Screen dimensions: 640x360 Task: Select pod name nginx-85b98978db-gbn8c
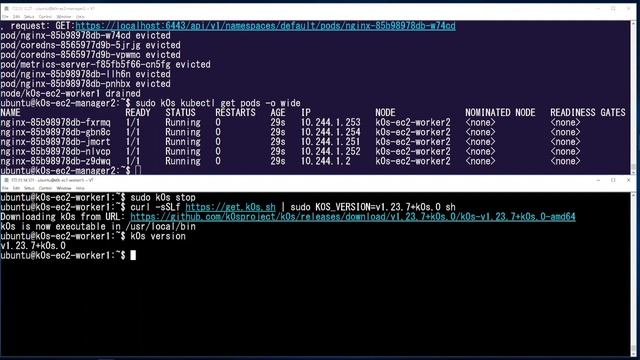click(56, 132)
